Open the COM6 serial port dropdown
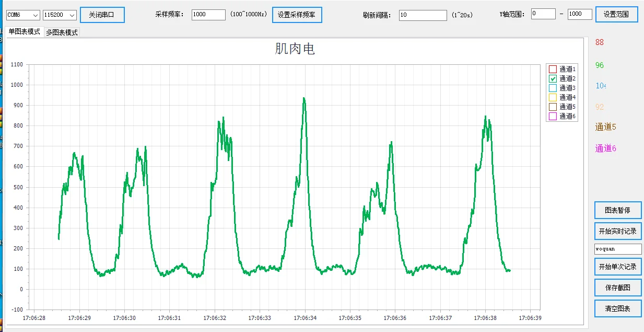Image resolution: width=644 pixels, height=332 pixels. [x=23, y=15]
